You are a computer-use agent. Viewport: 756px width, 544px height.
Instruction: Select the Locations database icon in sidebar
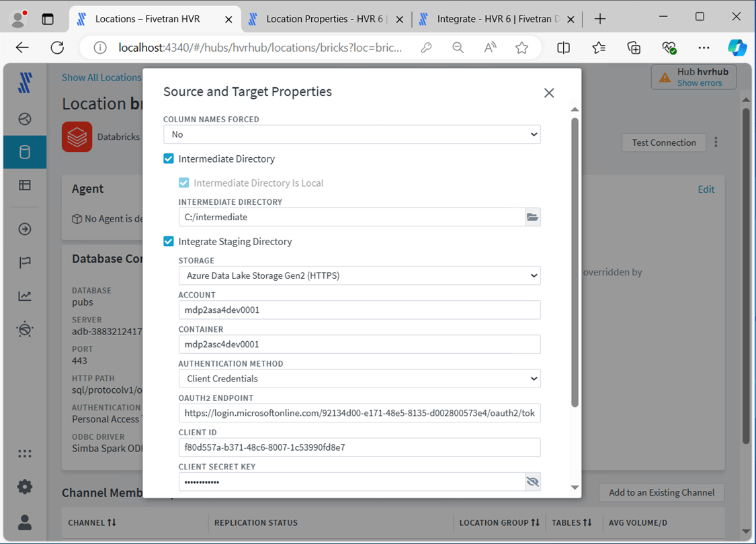[25, 152]
